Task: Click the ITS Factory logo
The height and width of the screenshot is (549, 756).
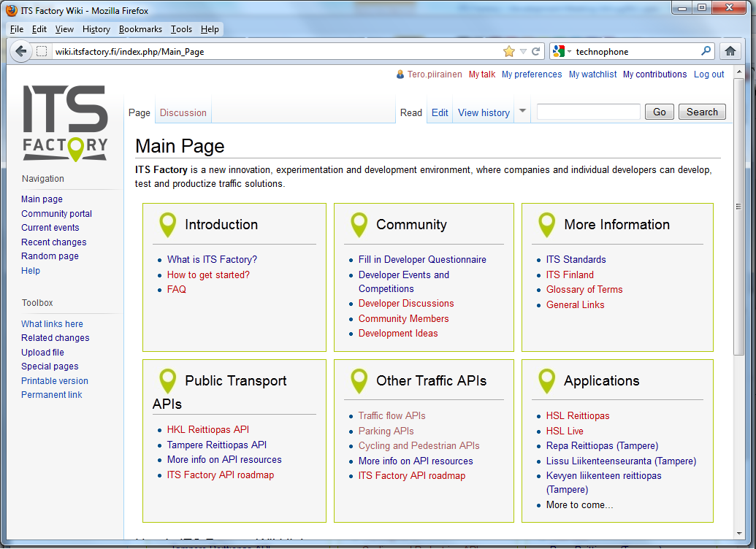Action: tap(66, 123)
